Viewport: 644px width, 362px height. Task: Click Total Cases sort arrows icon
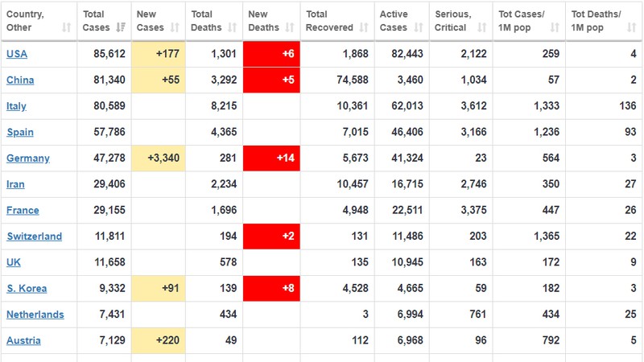(120, 27)
